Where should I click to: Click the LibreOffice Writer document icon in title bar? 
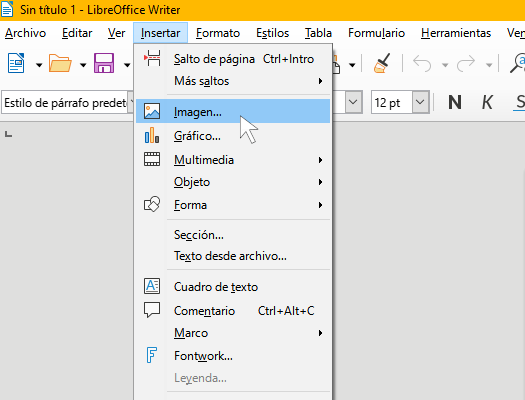click(7, 9)
